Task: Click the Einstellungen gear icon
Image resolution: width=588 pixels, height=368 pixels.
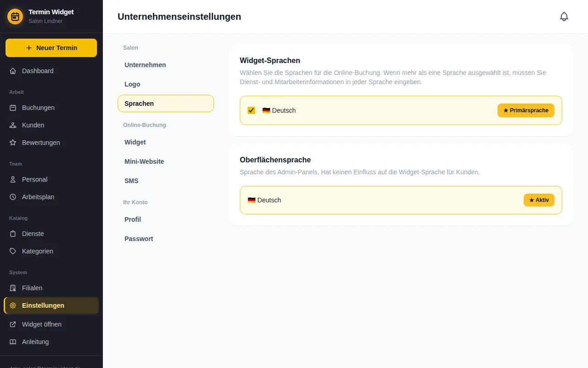Action: (13, 305)
